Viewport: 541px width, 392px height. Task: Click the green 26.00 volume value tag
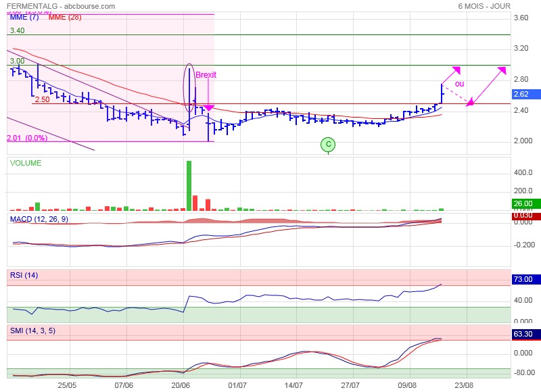pos(521,203)
